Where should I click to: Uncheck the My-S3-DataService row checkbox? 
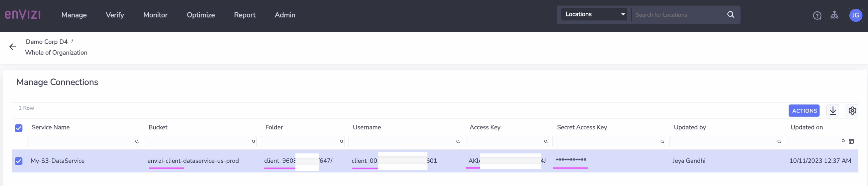tap(19, 161)
